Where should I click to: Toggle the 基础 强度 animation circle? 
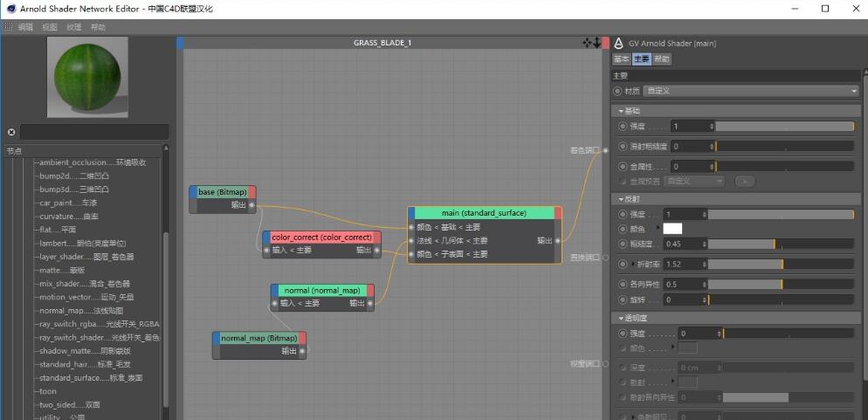point(623,126)
